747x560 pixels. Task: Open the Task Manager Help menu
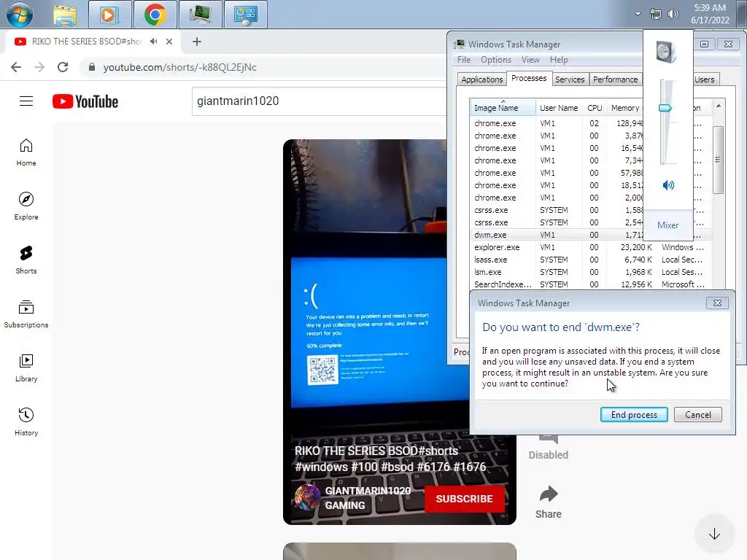(x=559, y=60)
